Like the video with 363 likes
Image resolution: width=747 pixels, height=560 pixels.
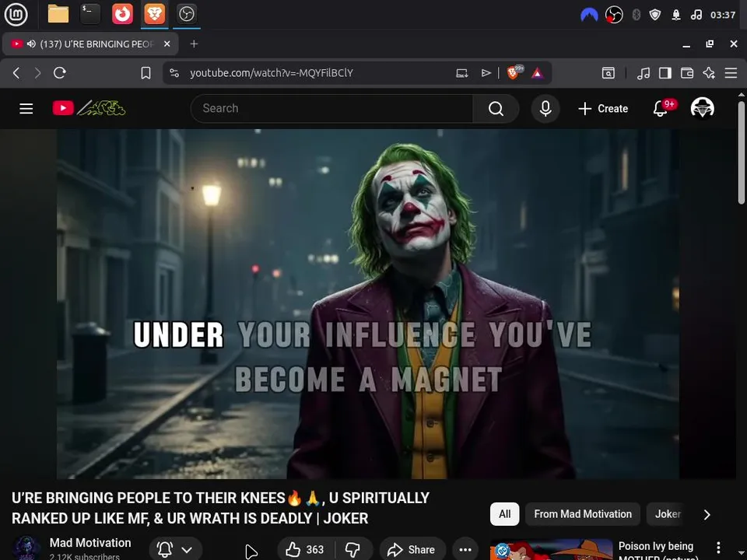[x=305, y=550]
